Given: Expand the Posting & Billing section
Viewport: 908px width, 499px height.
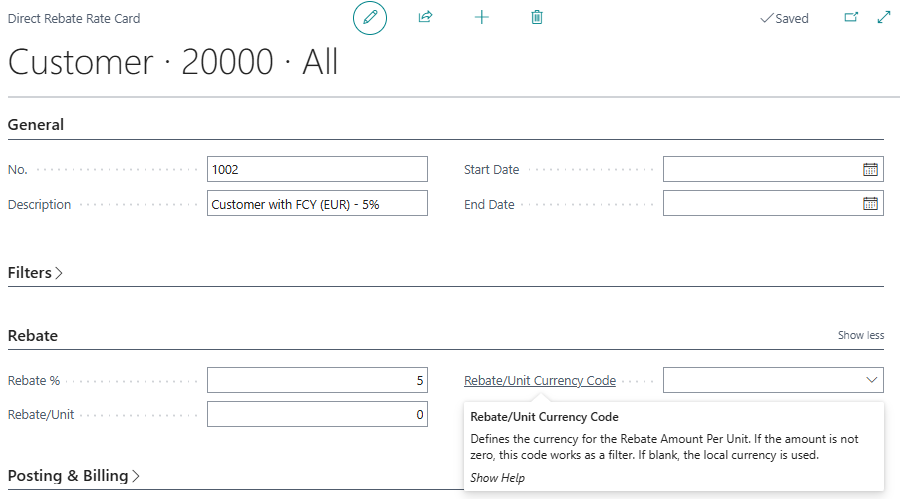Looking at the screenshot, I should click(x=74, y=476).
